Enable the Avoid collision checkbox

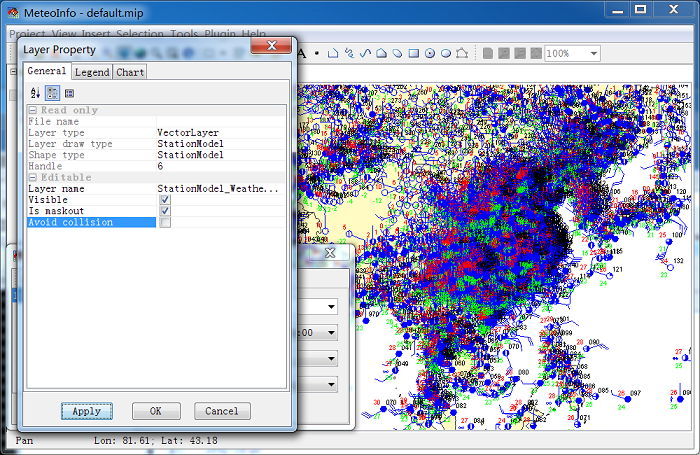point(165,222)
